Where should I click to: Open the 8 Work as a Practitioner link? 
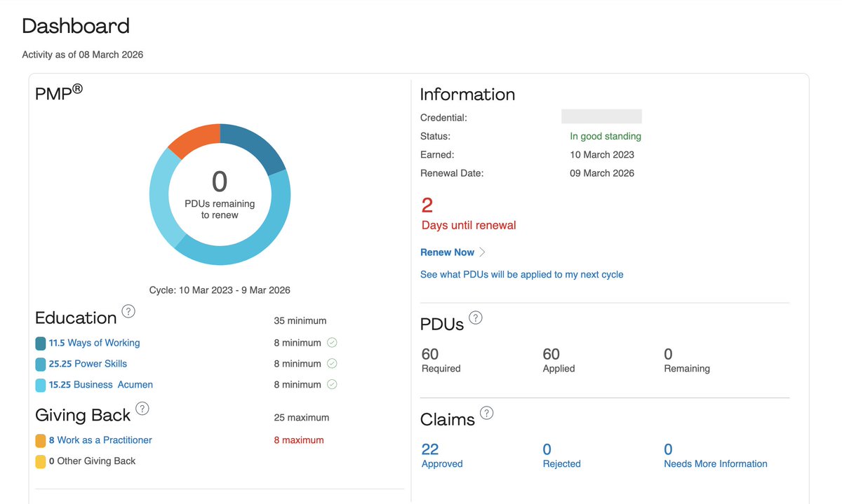click(x=100, y=440)
